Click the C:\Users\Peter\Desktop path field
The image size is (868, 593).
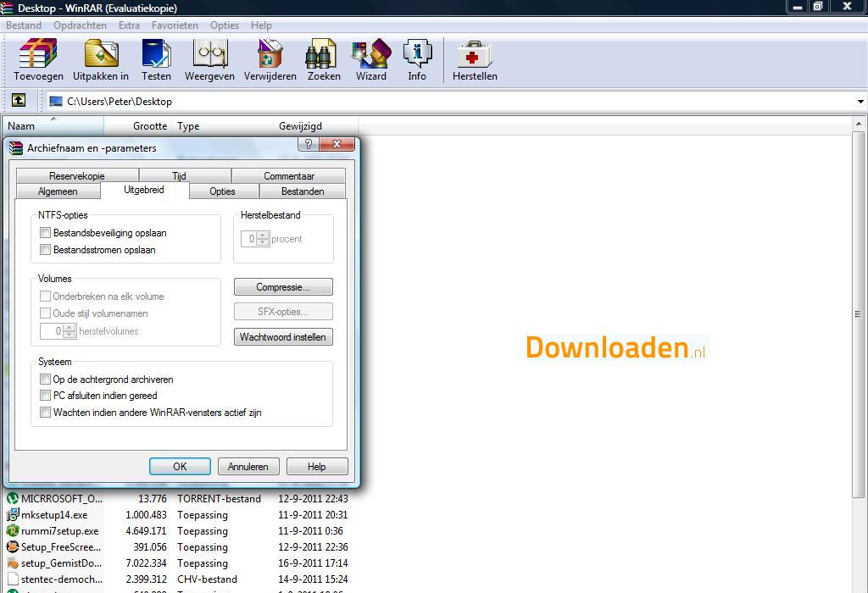(449, 101)
